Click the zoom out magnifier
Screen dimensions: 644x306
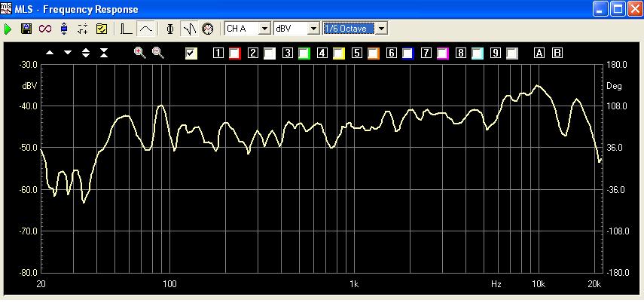click(x=158, y=53)
